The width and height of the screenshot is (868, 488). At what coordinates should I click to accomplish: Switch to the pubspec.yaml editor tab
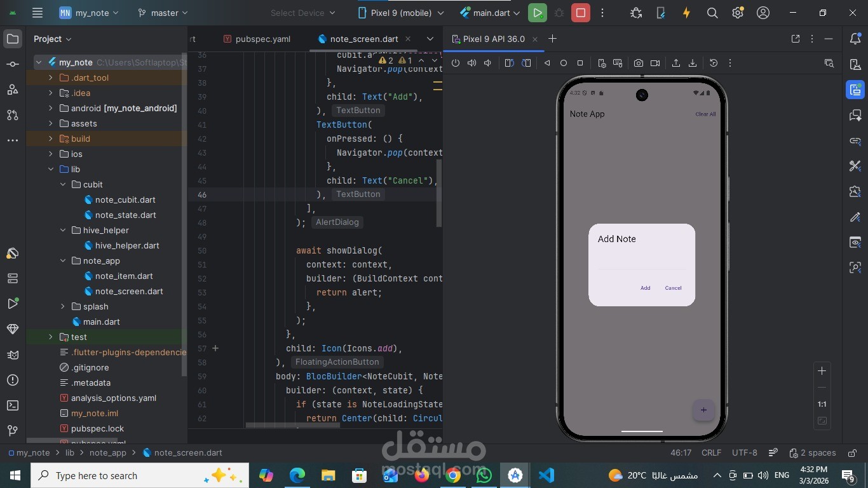(x=262, y=39)
